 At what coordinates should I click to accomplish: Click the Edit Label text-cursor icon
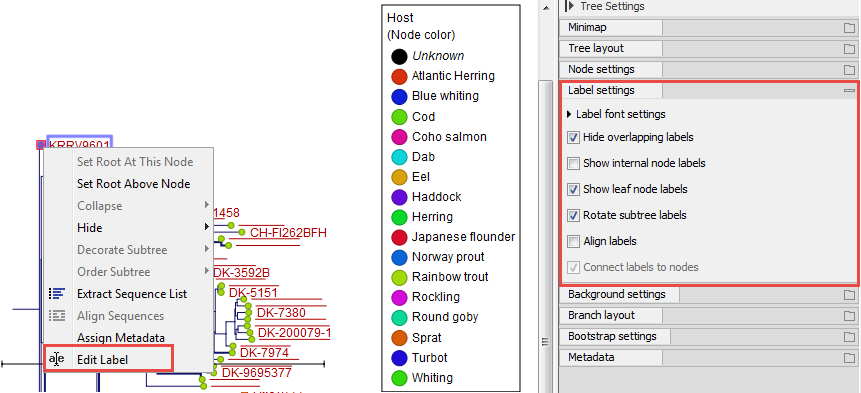(57, 360)
